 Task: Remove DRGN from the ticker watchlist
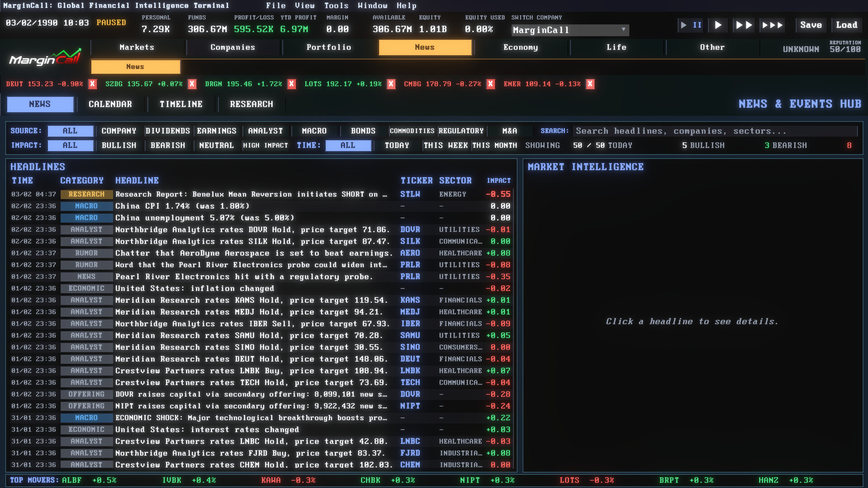click(x=292, y=84)
